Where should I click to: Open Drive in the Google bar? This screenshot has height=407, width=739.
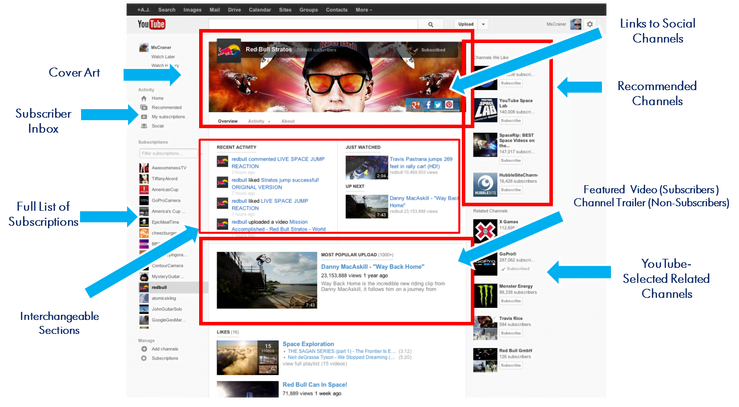(x=234, y=9)
